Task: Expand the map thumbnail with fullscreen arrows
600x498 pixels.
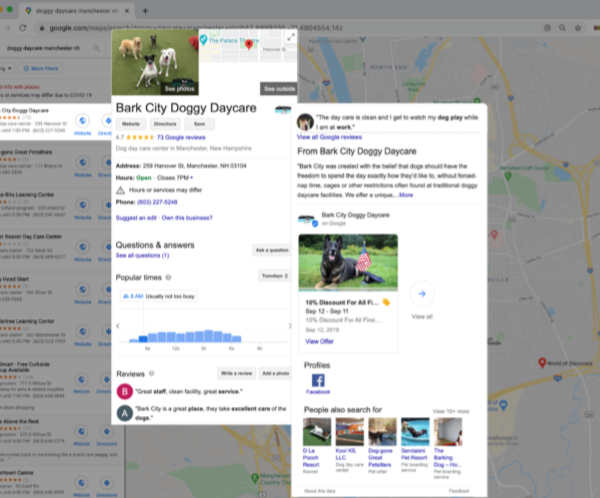Action: click(290, 37)
